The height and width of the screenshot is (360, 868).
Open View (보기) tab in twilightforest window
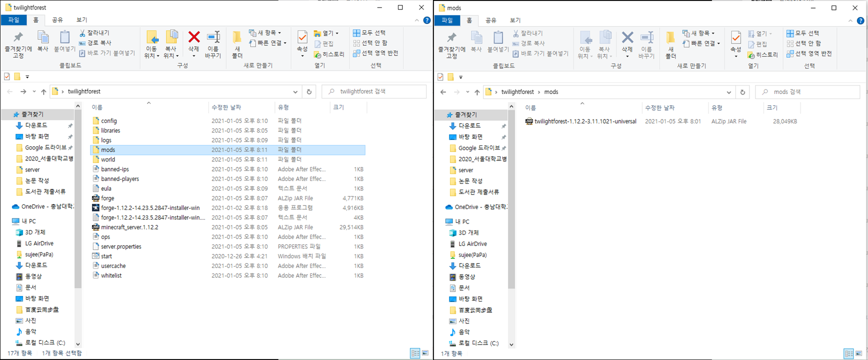pos(81,20)
